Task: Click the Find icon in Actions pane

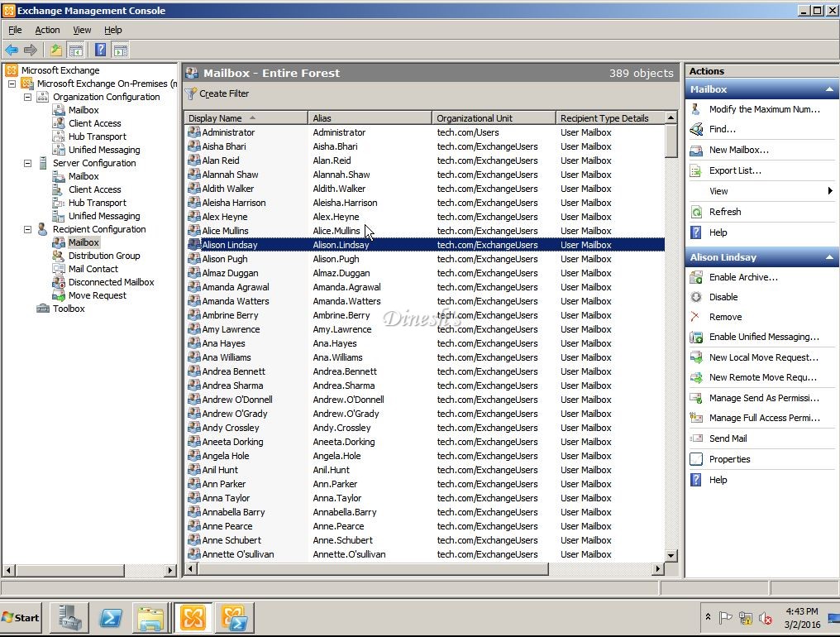Action: click(696, 129)
